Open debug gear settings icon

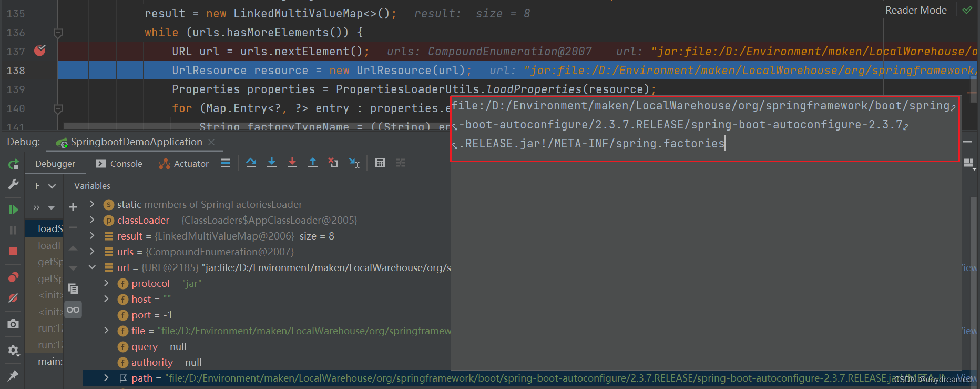[x=13, y=350]
